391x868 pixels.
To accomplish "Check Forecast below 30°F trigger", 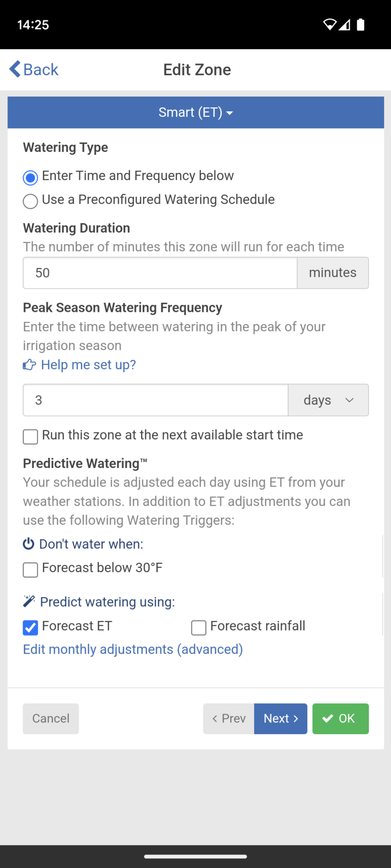I will click(x=30, y=569).
